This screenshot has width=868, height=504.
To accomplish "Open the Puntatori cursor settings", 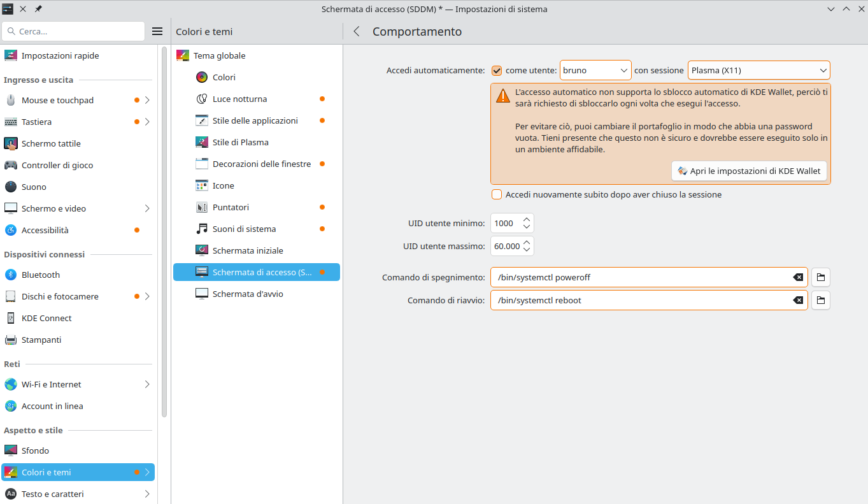I will coord(257,207).
